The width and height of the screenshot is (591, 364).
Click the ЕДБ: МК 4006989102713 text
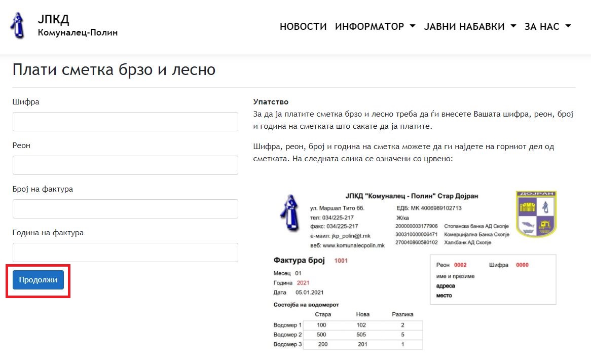tap(429, 208)
